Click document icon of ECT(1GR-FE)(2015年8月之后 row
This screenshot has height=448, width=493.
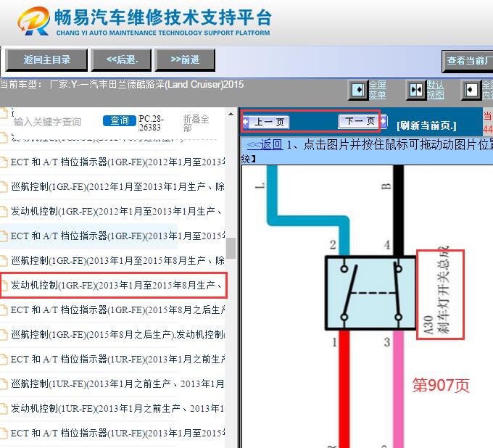[x=4, y=310]
